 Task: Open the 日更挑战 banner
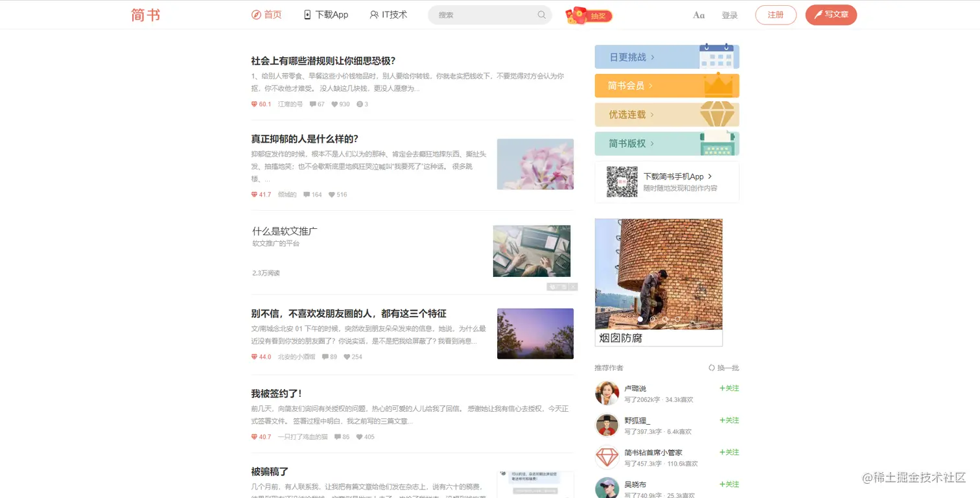pyautogui.click(x=667, y=56)
